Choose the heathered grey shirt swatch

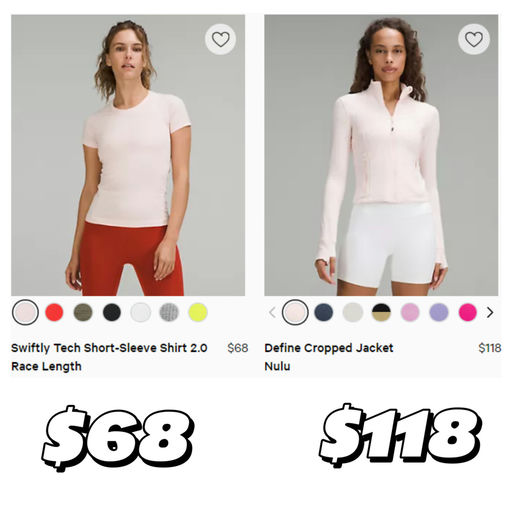click(x=169, y=312)
